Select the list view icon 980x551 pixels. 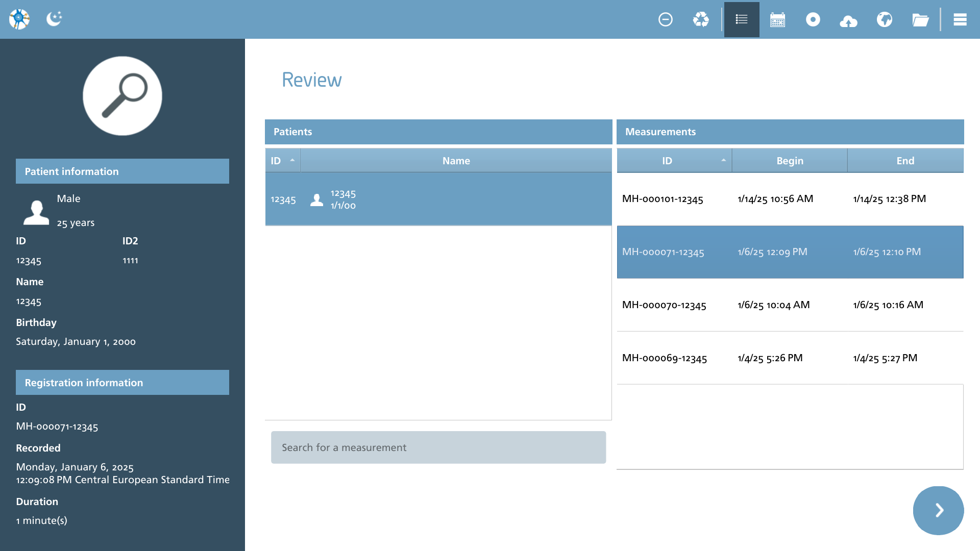point(742,19)
